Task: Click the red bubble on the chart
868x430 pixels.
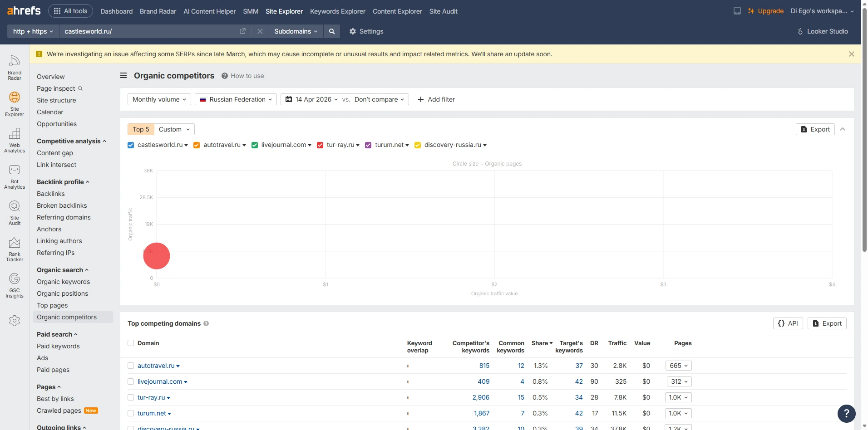Action: coord(157,256)
